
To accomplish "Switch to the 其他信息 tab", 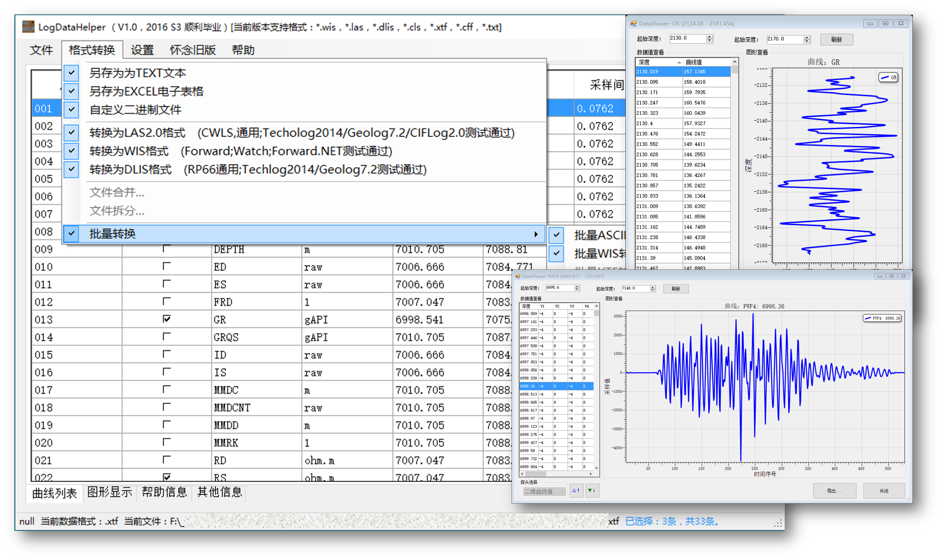I will coord(219,492).
